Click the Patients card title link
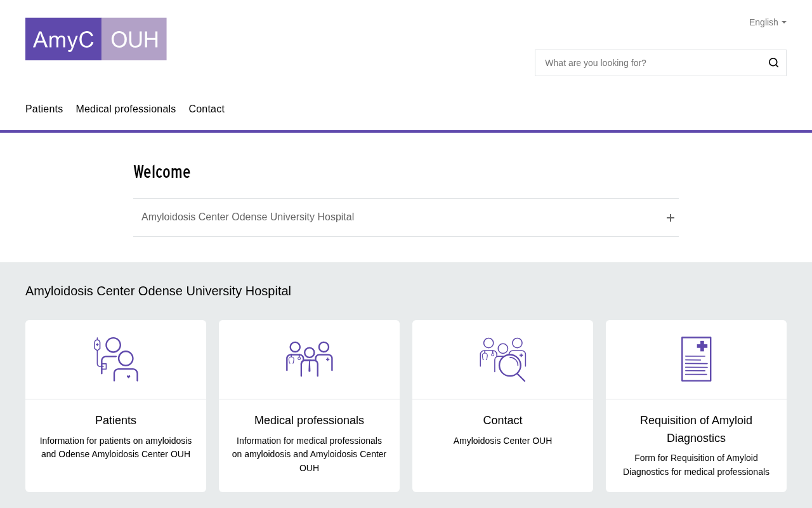Image resolution: width=812 pixels, height=508 pixels. 115,420
